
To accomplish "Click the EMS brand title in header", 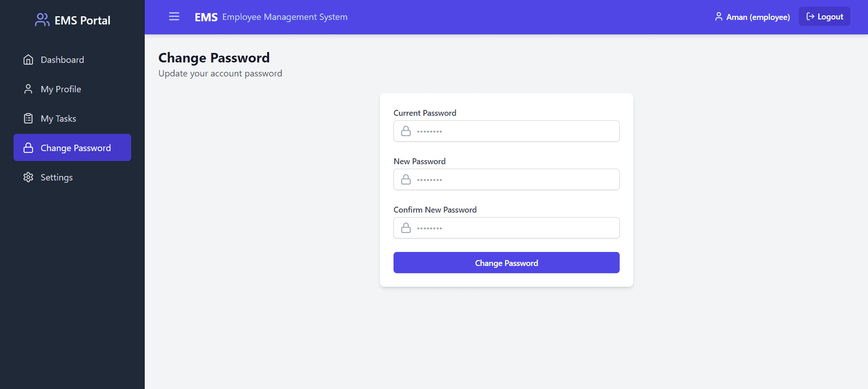I will [206, 17].
